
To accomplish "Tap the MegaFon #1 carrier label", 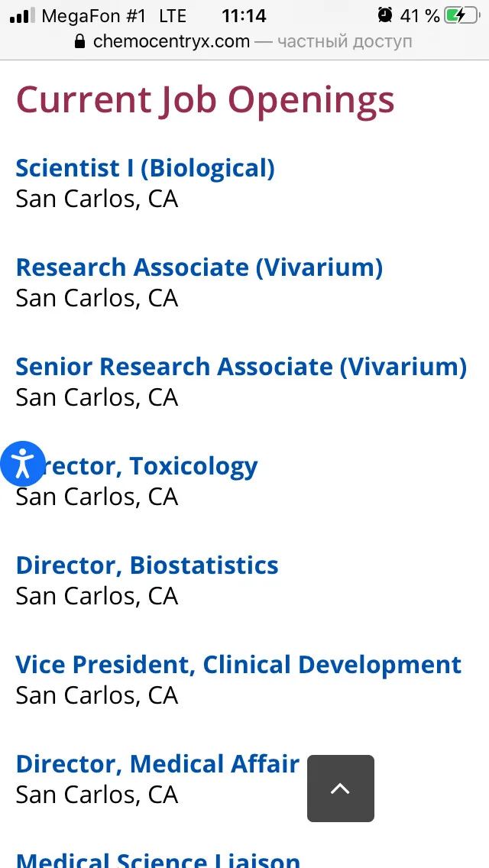I will (x=94, y=15).
